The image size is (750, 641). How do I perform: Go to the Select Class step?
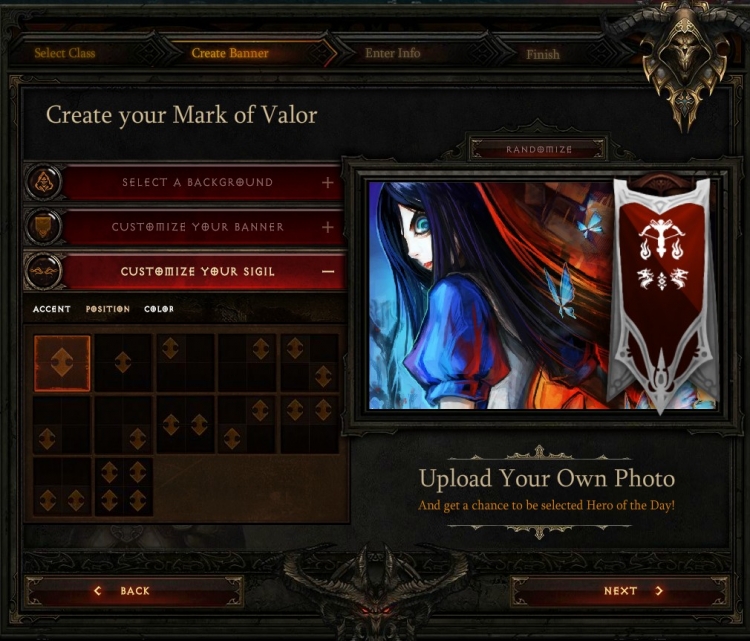[x=65, y=53]
